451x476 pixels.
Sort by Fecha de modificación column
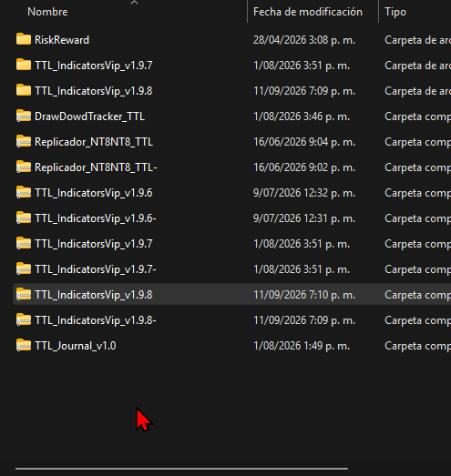(x=308, y=12)
